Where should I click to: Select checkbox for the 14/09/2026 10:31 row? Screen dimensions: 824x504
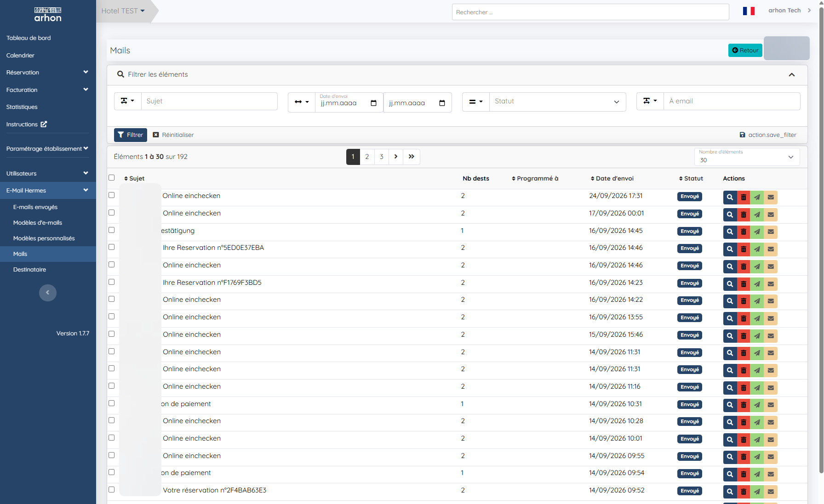click(x=111, y=403)
